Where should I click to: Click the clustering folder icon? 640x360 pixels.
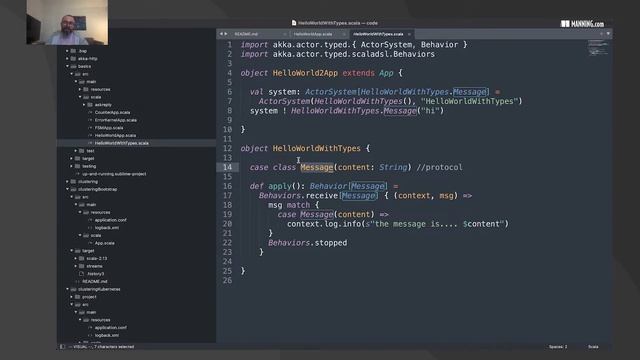click(x=73, y=182)
